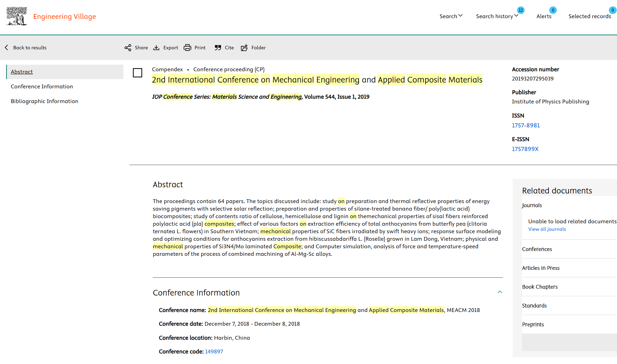Select the Abstract sidebar item
The height and width of the screenshot is (364, 617).
pyautogui.click(x=22, y=72)
